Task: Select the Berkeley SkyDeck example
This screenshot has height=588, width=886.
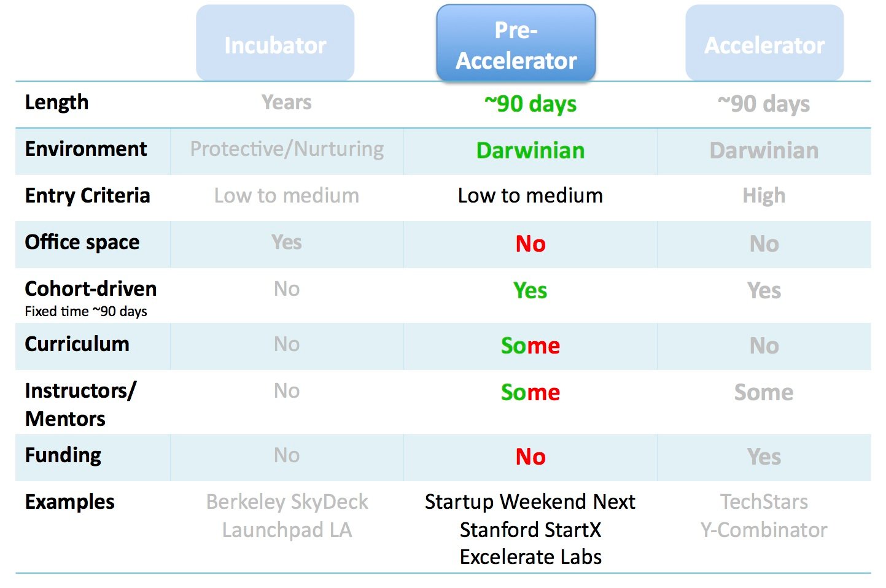Action: pos(287,502)
